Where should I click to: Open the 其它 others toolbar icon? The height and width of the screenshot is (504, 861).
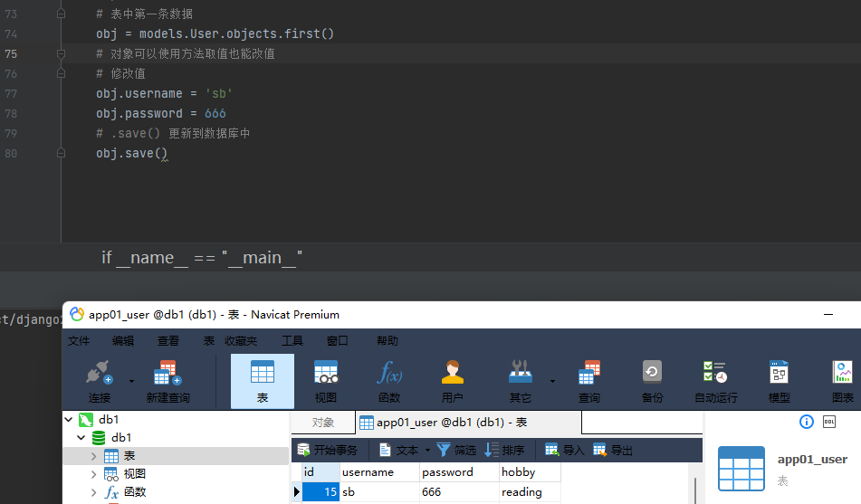pos(520,381)
